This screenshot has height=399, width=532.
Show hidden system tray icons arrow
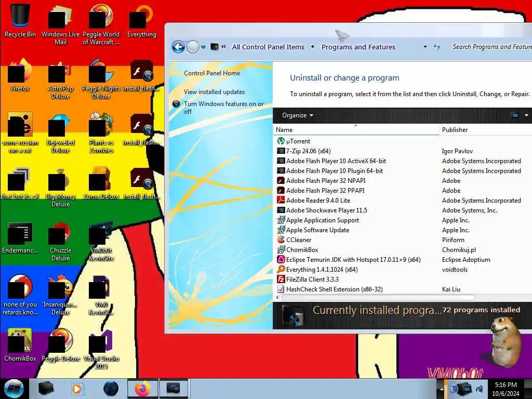point(442,389)
